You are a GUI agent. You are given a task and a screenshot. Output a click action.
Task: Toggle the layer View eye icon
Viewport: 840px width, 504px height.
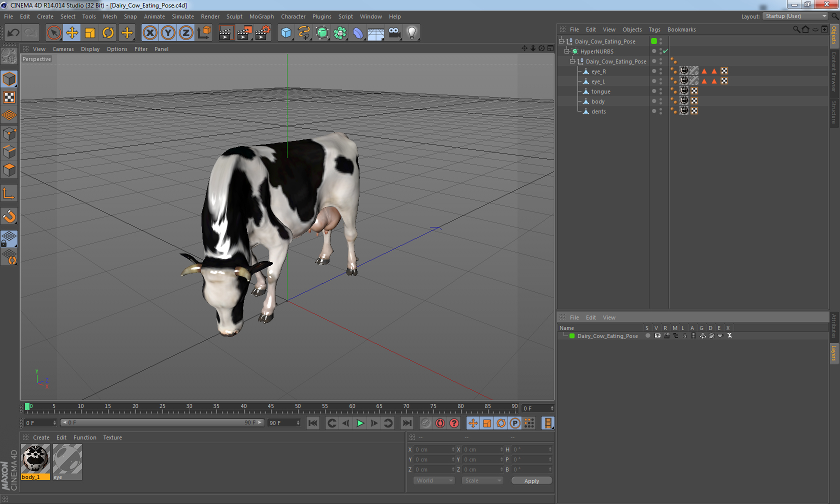(x=657, y=336)
